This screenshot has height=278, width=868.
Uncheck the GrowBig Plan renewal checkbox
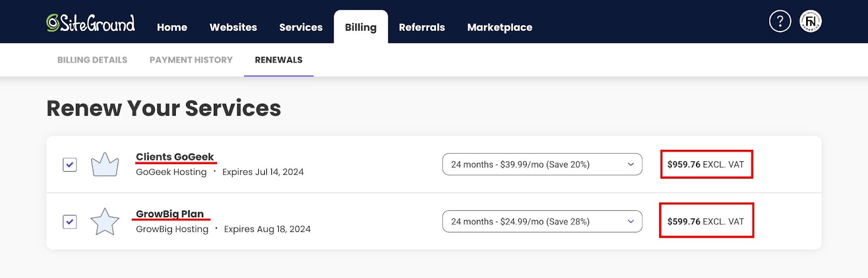pyautogui.click(x=70, y=222)
